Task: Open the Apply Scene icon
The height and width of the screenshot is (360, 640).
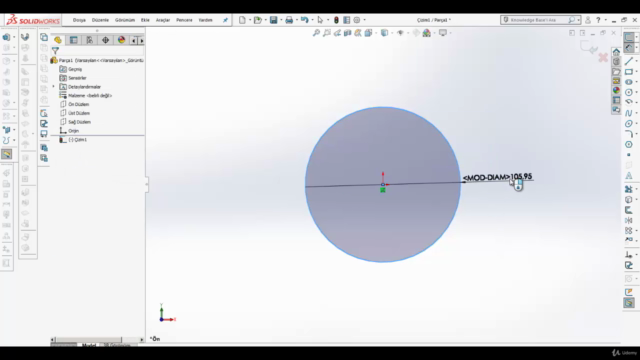Action: point(427,33)
